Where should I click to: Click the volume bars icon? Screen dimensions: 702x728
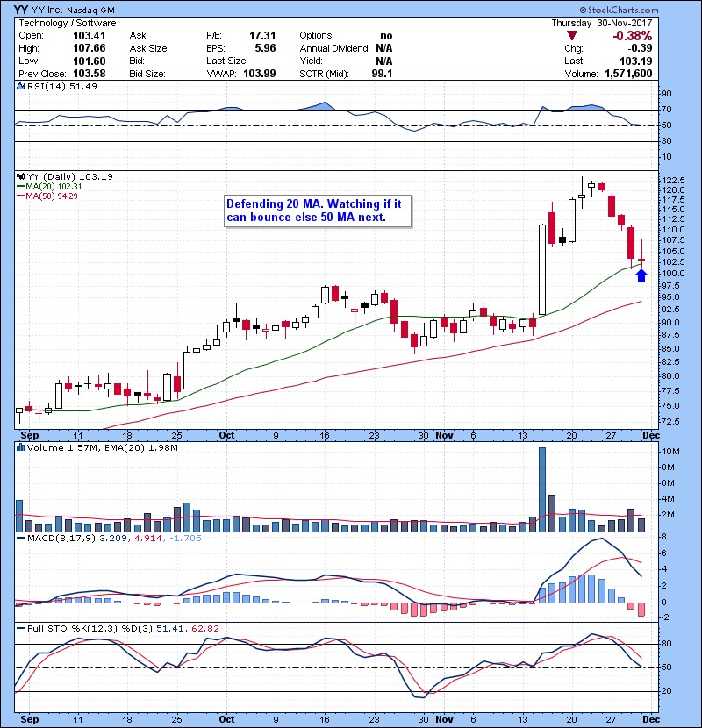pyautogui.click(x=20, y=447)
